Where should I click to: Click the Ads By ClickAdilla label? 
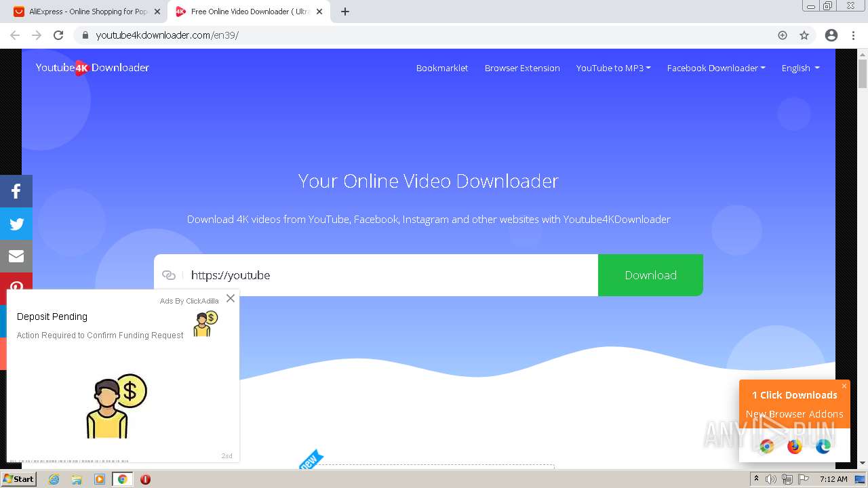pyautogui.click(x=189, y=301)
